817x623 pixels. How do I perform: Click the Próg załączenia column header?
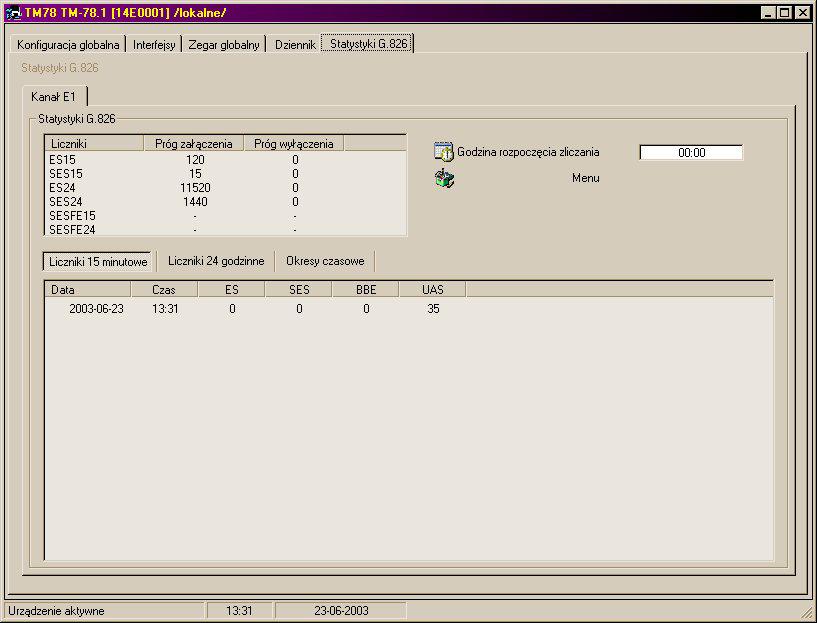[x=194, y=144]
